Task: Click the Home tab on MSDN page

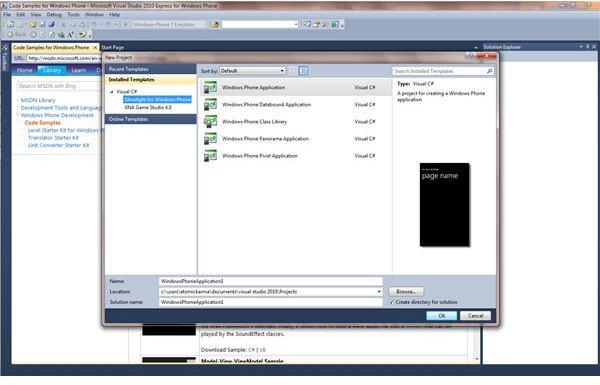Action: [24, 70]
